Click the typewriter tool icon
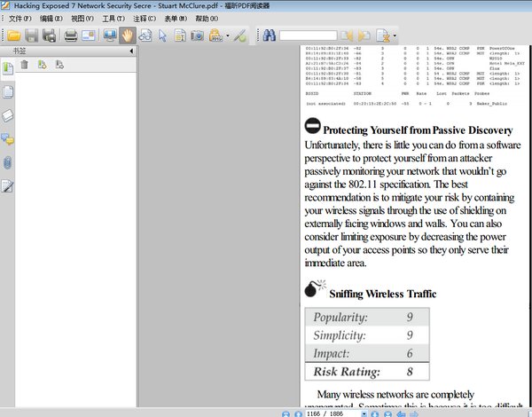 point(215,35)
